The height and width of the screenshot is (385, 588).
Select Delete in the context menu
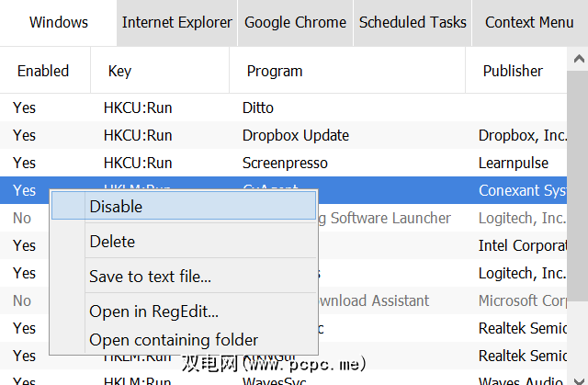[x=112, y=242]
